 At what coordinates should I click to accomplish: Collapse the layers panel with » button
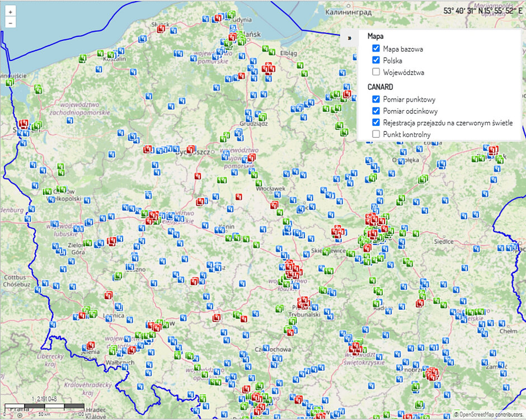click(x=349, y=38)
